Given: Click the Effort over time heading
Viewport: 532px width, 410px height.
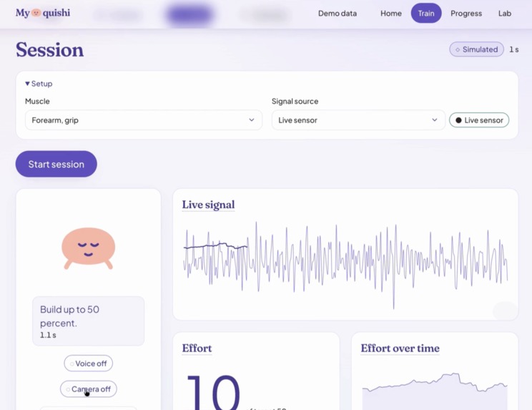Looking at the screenshot, I should point(400,348).
